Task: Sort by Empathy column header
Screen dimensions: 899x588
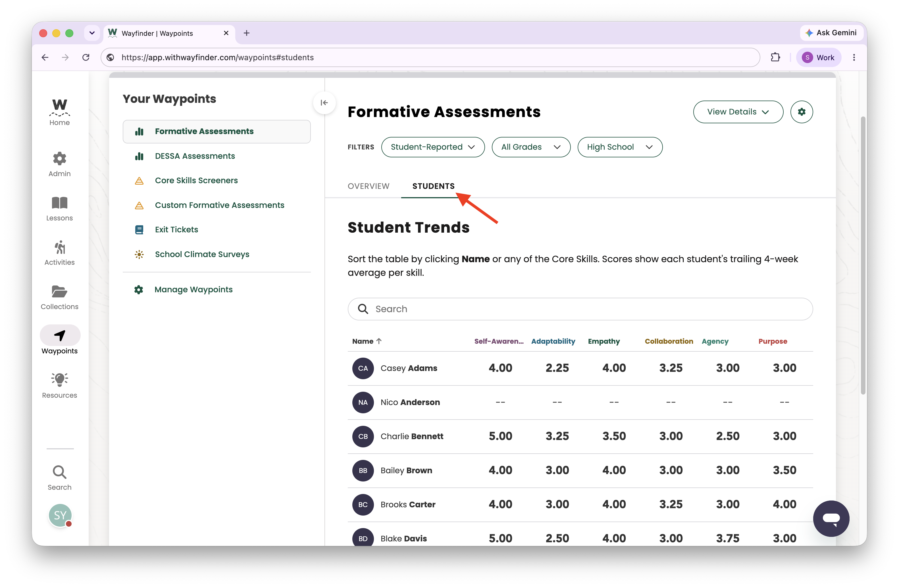Action: coord(604,341)
